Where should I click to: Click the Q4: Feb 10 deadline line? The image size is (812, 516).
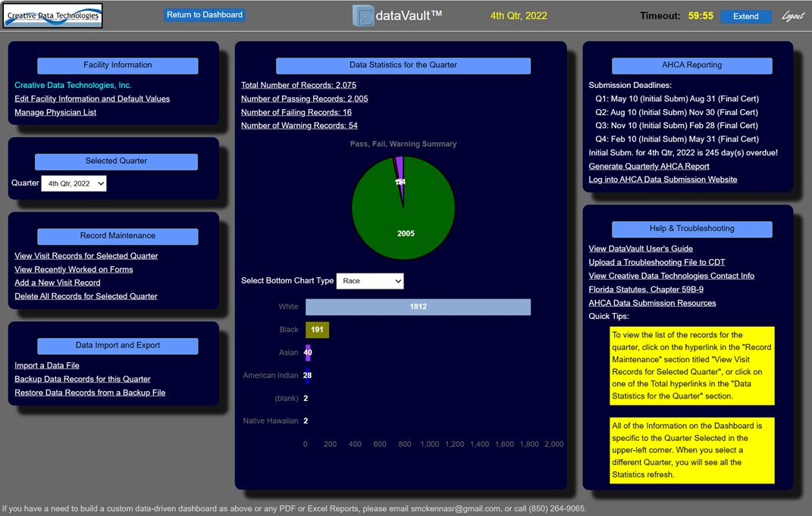[677, 139]
